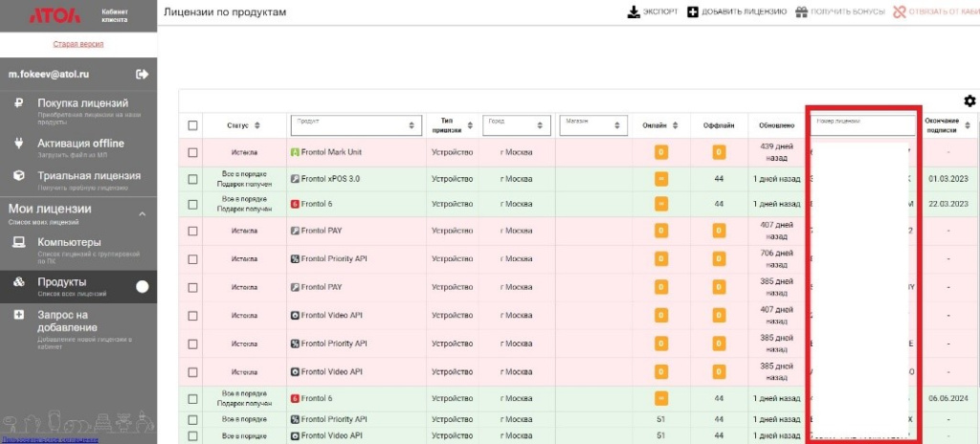This screenshot has width=980, height=444.
Task: Sort the table by the Онлайн column
Action: point(676,125)
